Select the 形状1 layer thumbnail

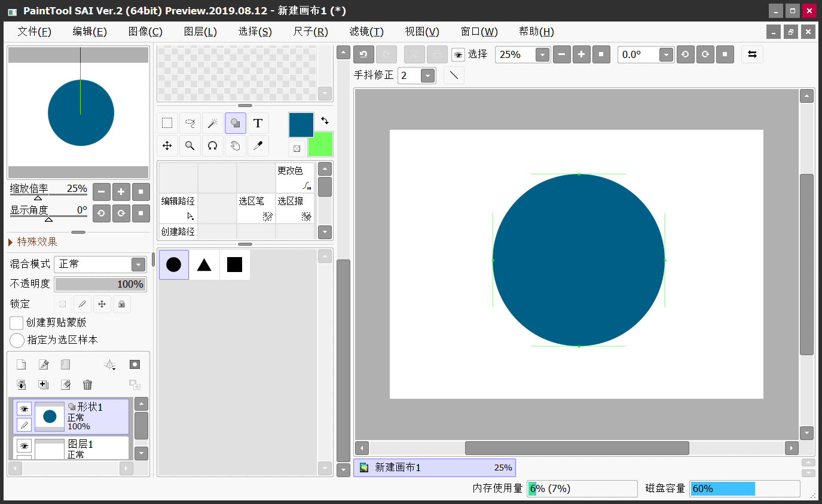(50, 417)
